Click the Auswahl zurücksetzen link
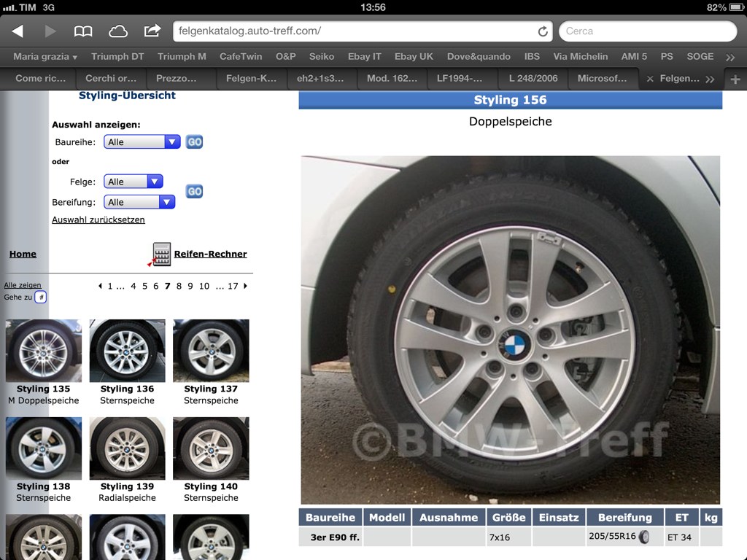747x560 pixels. pos(98,219)
